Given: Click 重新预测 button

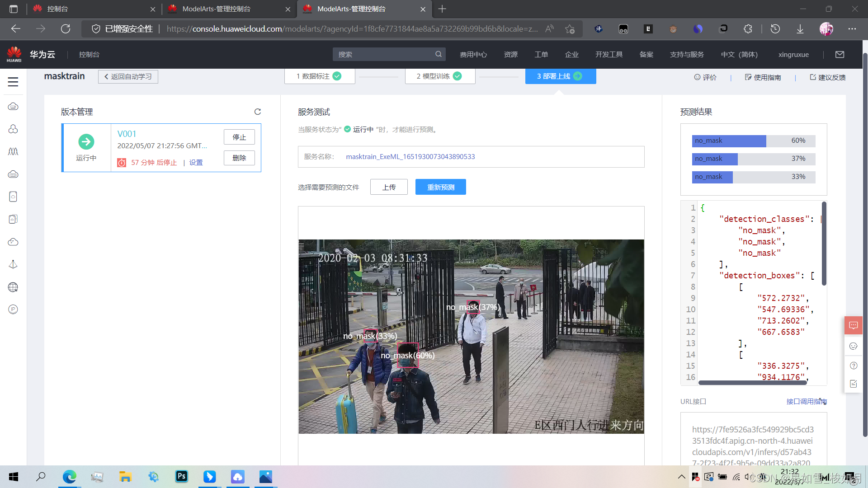Looking at the screenshot, I should pos(441,187).
